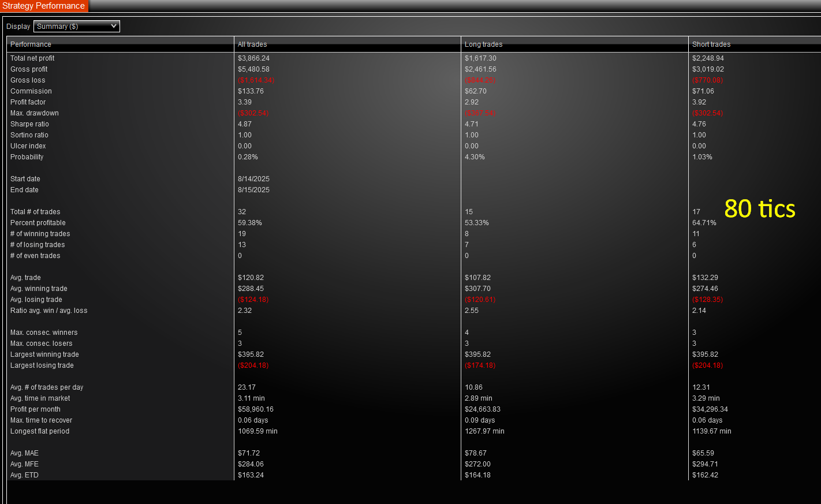This screenshot has width=821, height=504.
Task: Click the Performance column header
Action: 31,44
